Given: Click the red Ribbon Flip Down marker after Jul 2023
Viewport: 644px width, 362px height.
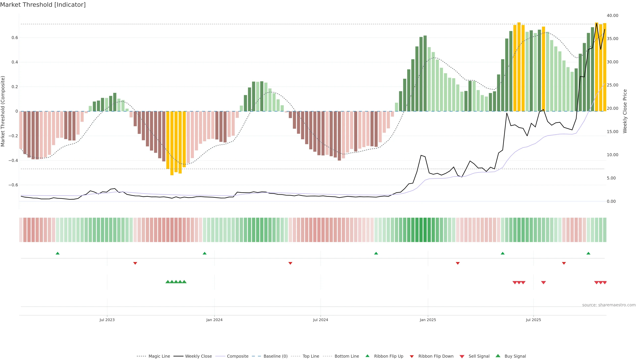Looking at the screenshot, I should point(135,263).
